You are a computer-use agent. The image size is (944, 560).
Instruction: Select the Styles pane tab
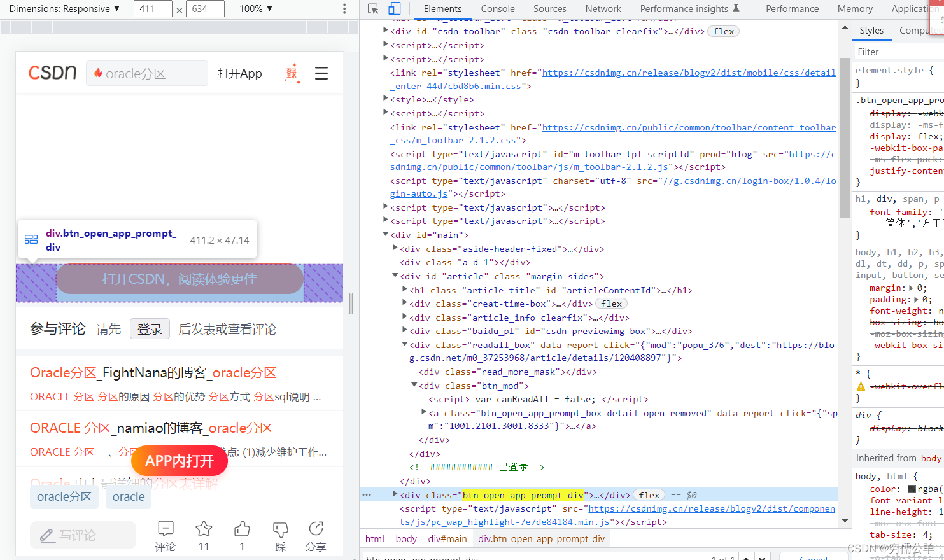(871, 31)
